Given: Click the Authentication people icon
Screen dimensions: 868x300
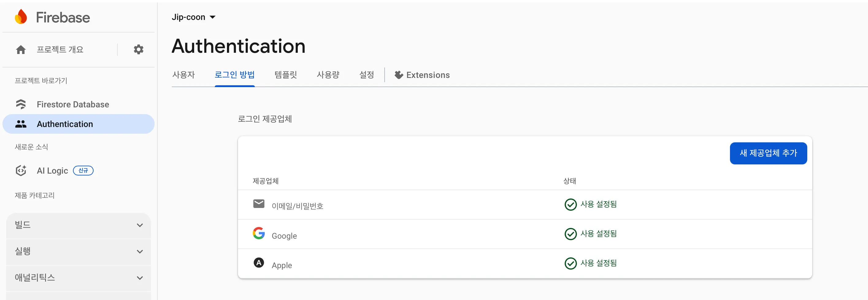Looking at the screenshot, I should pyautogui.click(x=21, y=124).
